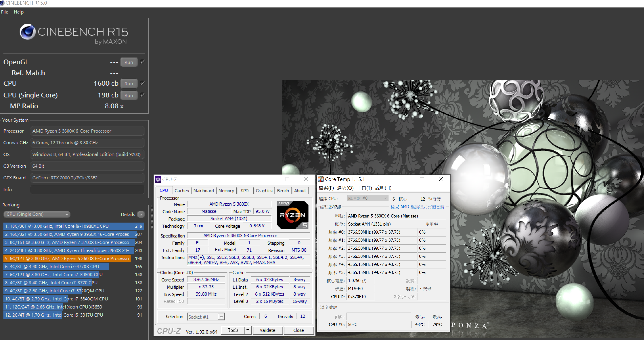Click the 頻率 #4 value 4365.15MHz in Core Temp

click(381, 264)
